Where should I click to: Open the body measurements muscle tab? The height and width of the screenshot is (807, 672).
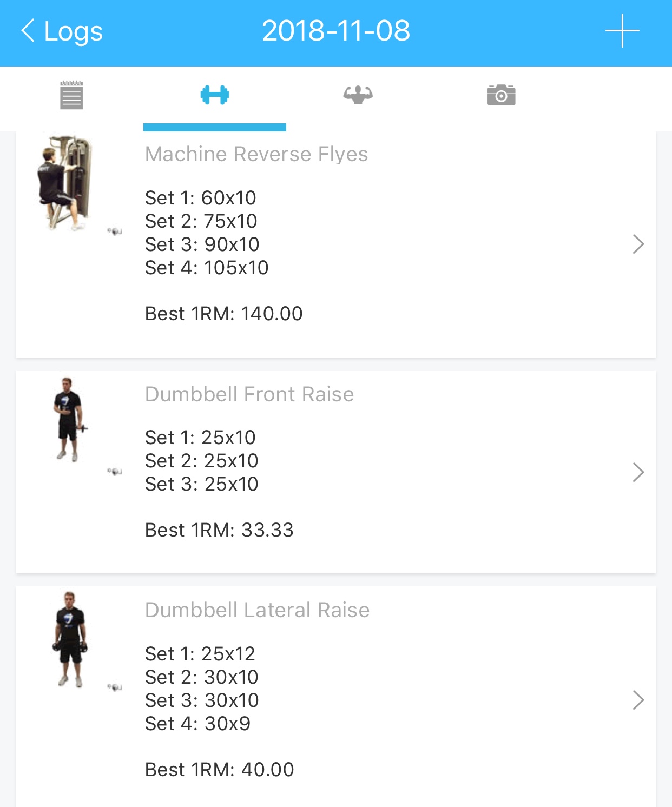[x=358, y=95]
